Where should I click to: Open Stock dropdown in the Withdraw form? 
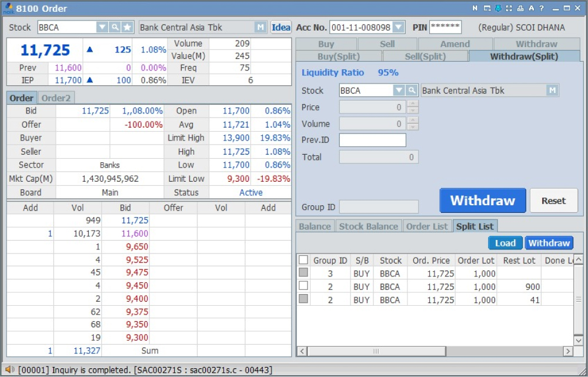click(x=399, y=91)
